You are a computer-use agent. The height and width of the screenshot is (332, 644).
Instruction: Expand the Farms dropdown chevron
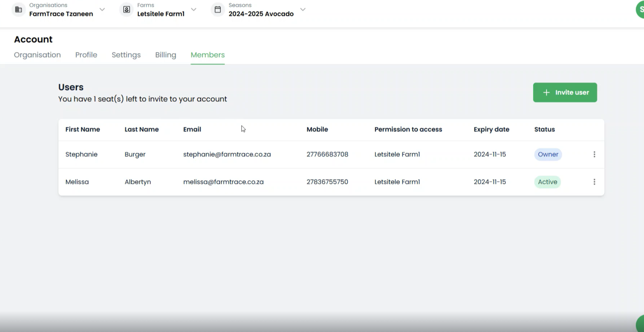[x=194, y=9]
